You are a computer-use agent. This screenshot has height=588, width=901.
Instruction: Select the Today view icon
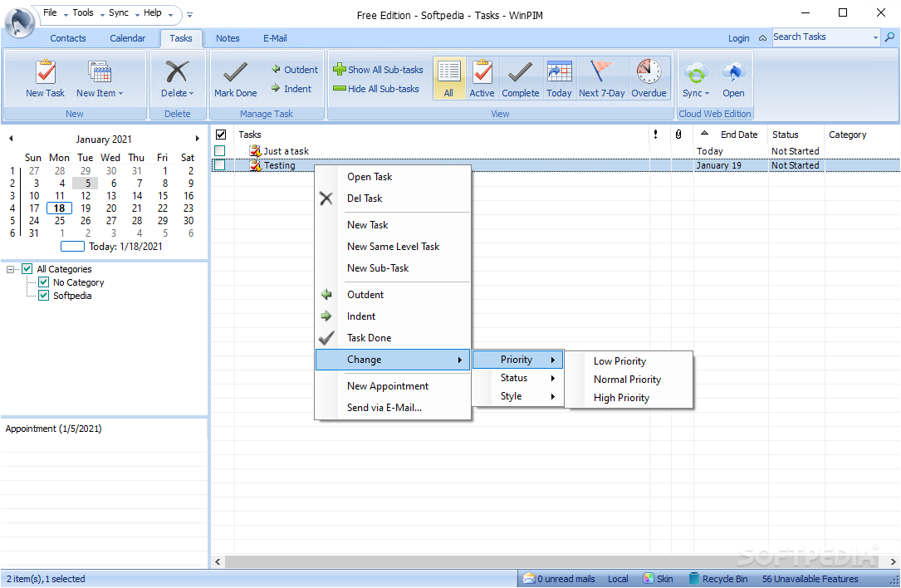(x=559, y=78)
